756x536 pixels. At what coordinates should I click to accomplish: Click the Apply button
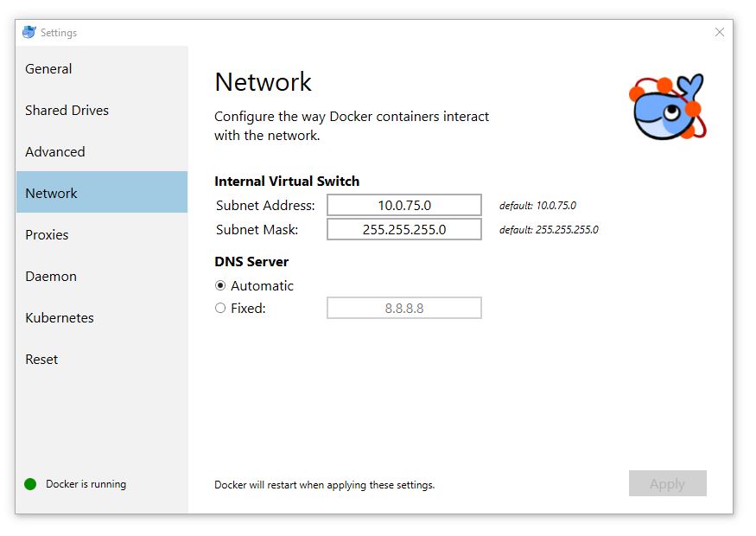(667, 483)
